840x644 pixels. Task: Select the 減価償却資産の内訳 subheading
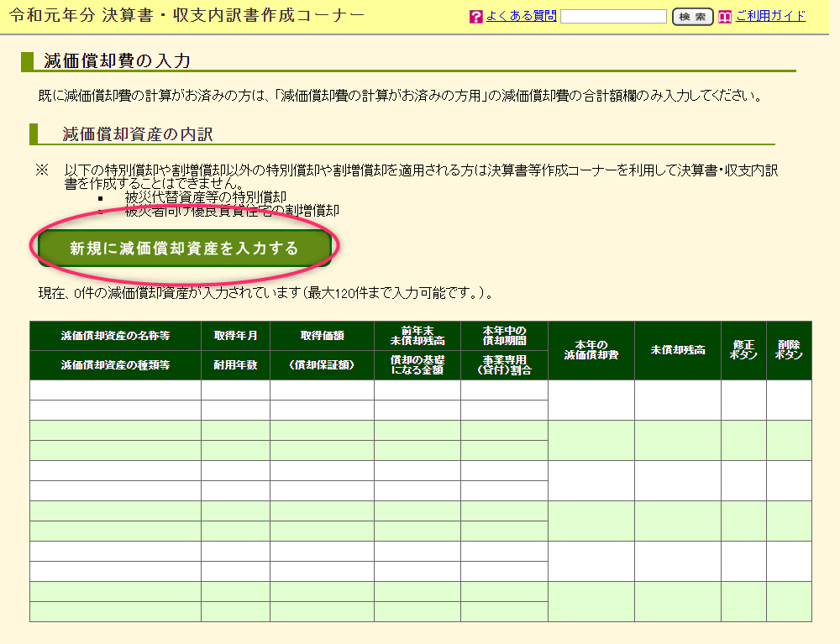(138, 134)
